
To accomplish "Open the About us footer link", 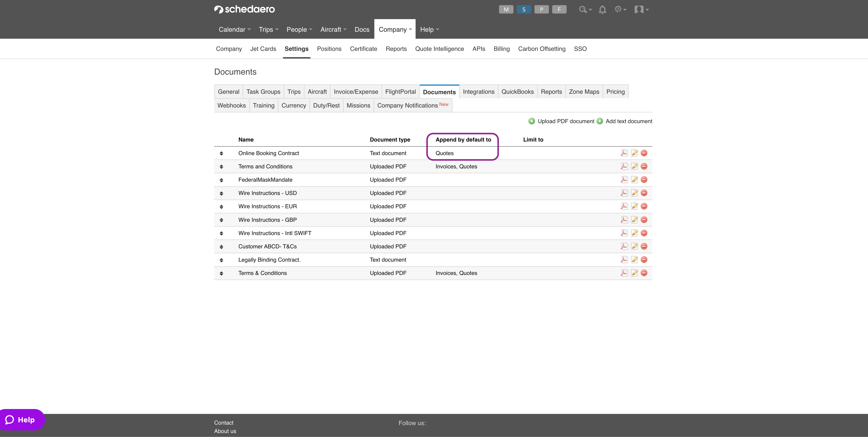I will pos(225,431).
